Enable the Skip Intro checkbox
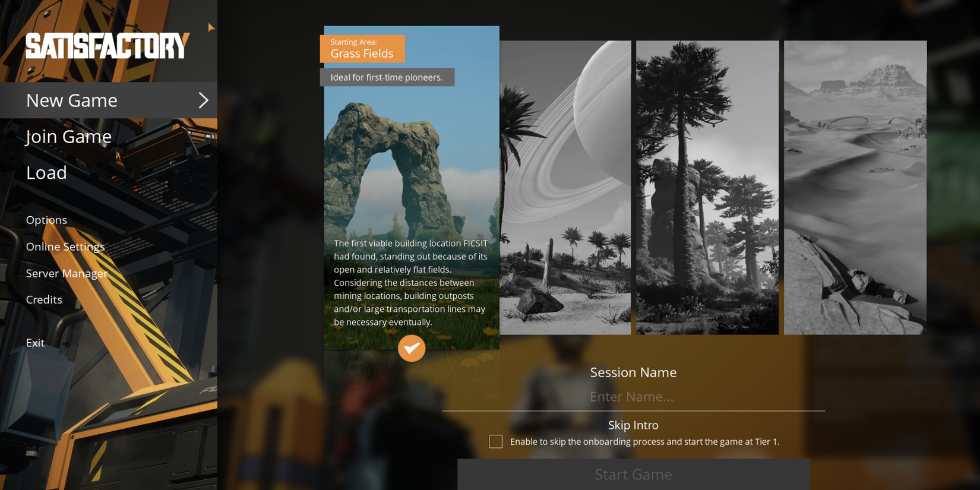The image size is (980, 490). pyautogui.click(x=495, y=441)
